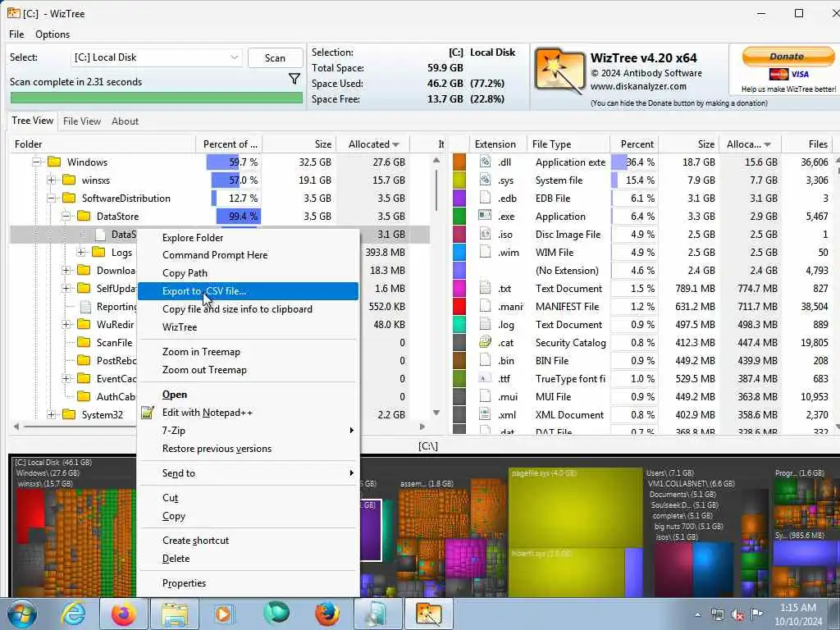Click the WizTree taskbar icon
The image size is (840, 630).
428,614
